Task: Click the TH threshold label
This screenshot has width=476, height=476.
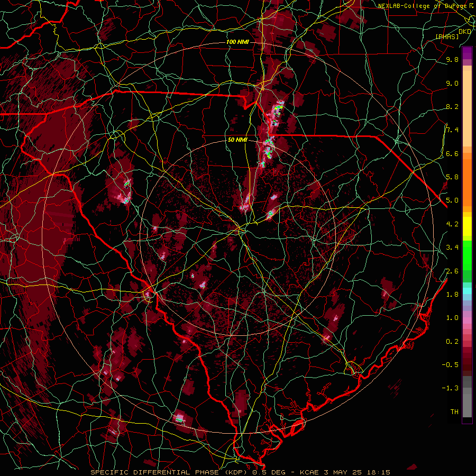Action: (x=454, y=411)
